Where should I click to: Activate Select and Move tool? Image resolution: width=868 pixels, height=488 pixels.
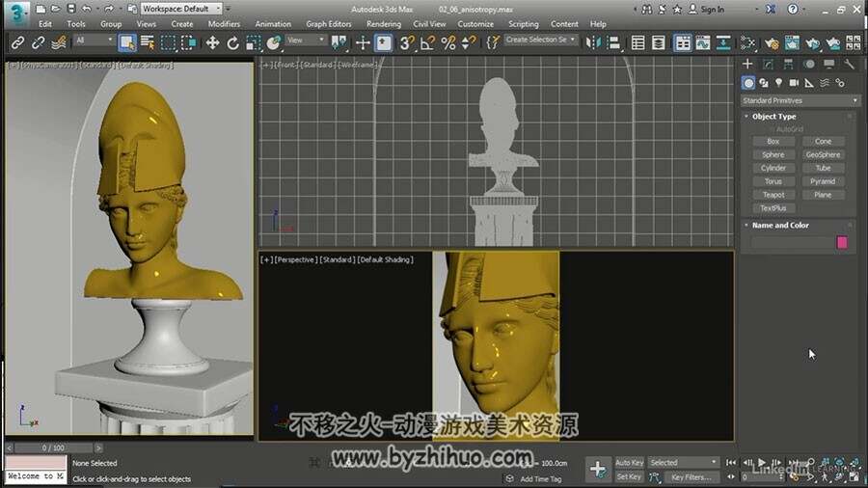(x=212, y=42)
